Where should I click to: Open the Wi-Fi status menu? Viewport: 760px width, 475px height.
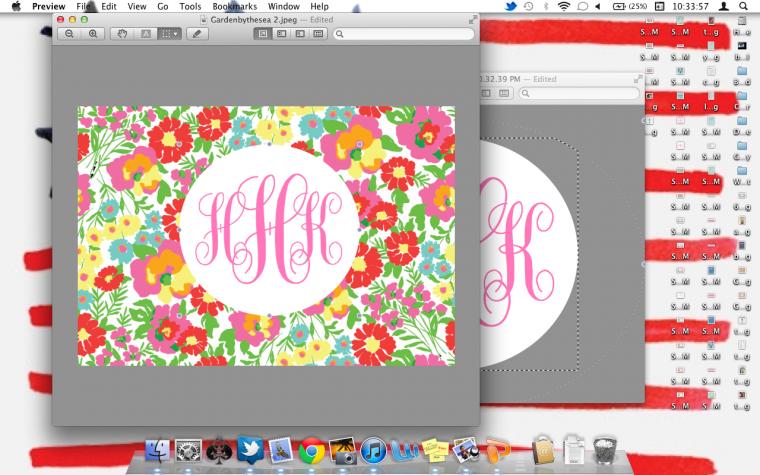coord(563,6)
